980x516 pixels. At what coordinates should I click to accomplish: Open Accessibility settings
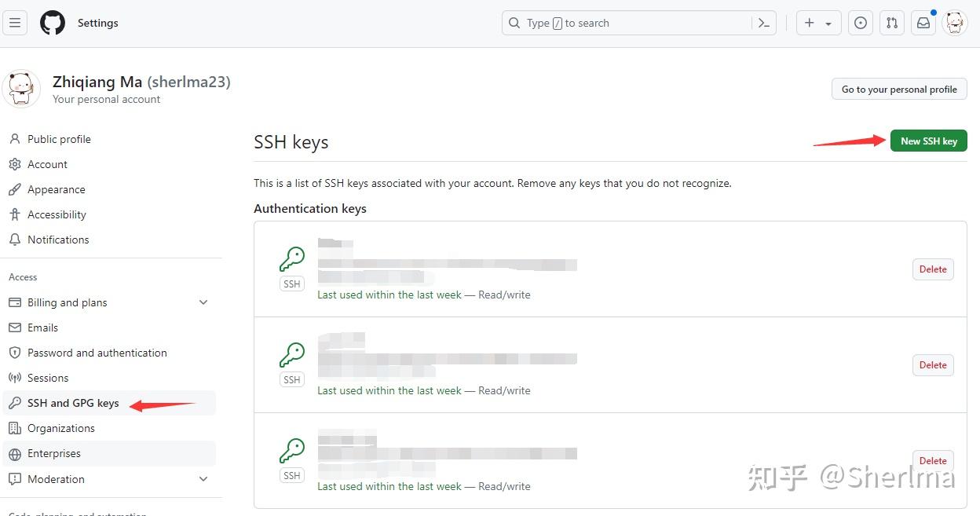pyautogui.click(x=110, y=214)
